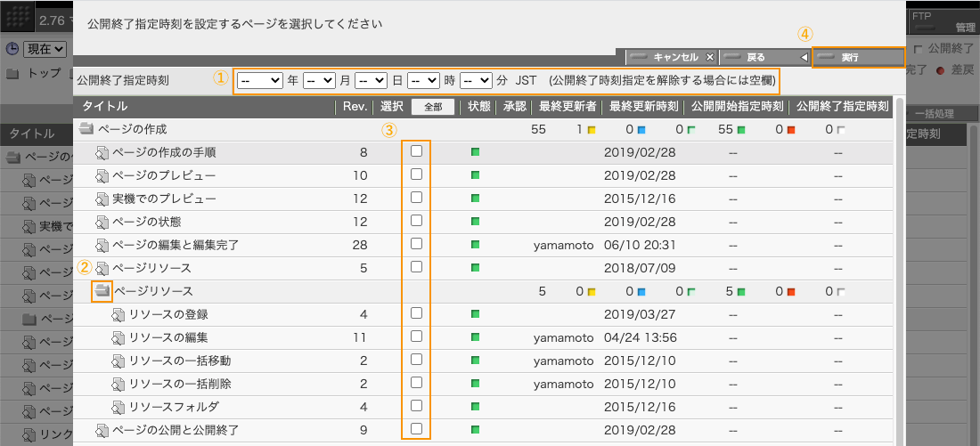The image size is (980, 446).
Task: Check the box for ページの作成の手順
Action: click(416, 151)
